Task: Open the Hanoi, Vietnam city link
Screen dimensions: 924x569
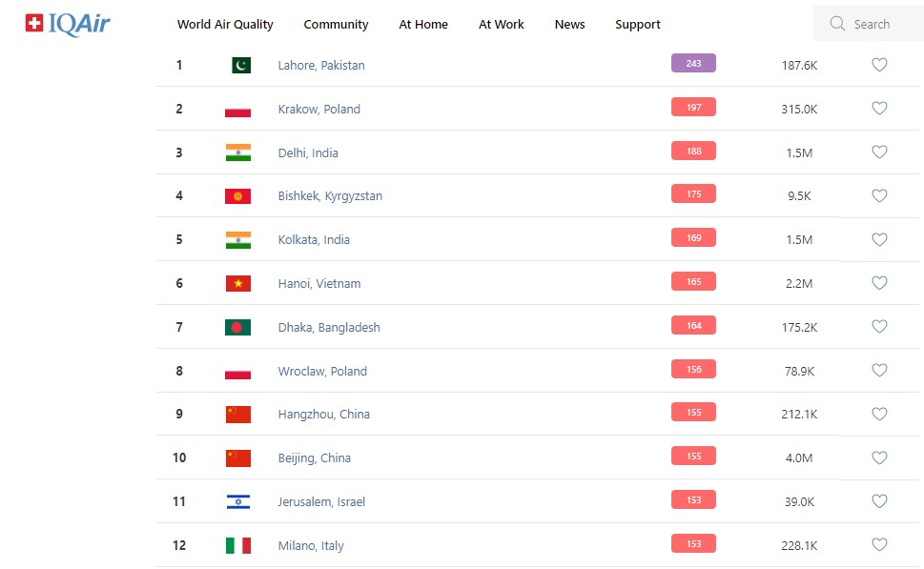Action: click(318, 284)
